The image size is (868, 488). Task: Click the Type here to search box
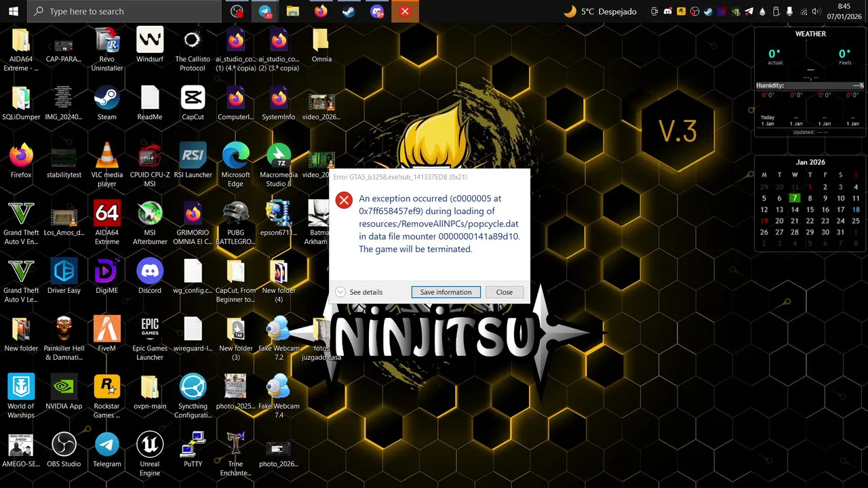pyautogui.click(x=125, y=11)
